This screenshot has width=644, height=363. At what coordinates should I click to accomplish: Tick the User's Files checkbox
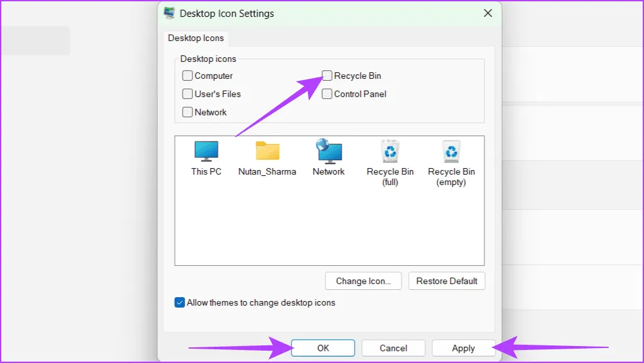[188, 94]
